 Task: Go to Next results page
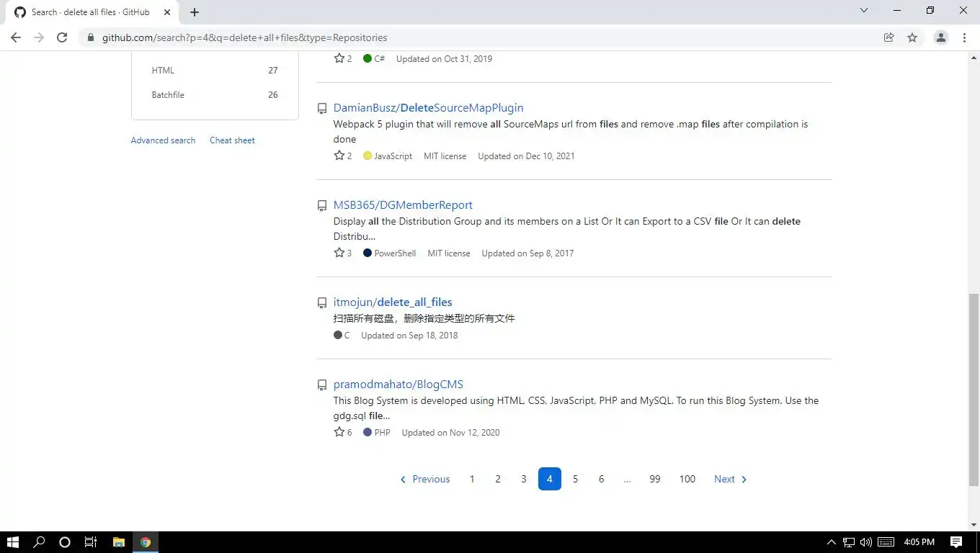pyautogui.click(x=730, y=479)
